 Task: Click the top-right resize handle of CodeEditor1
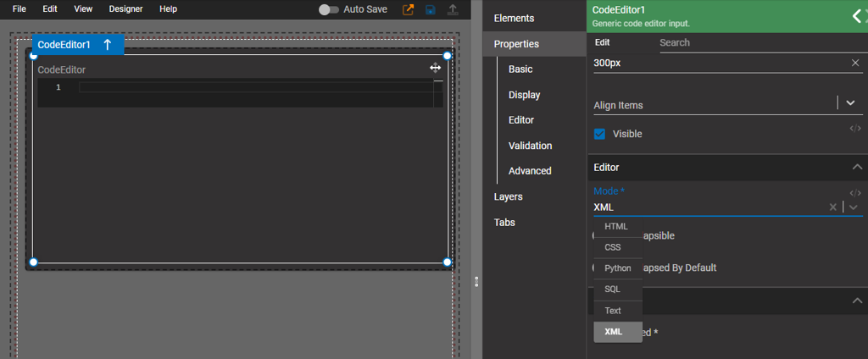(448, 55)
